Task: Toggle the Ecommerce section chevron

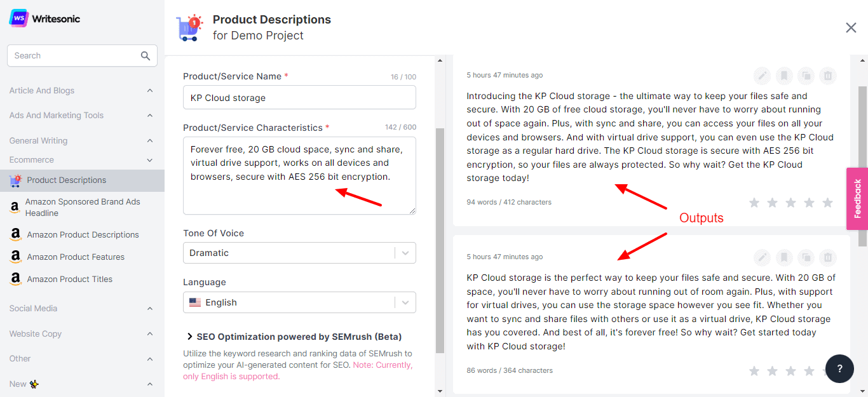Action: (150, 160)
